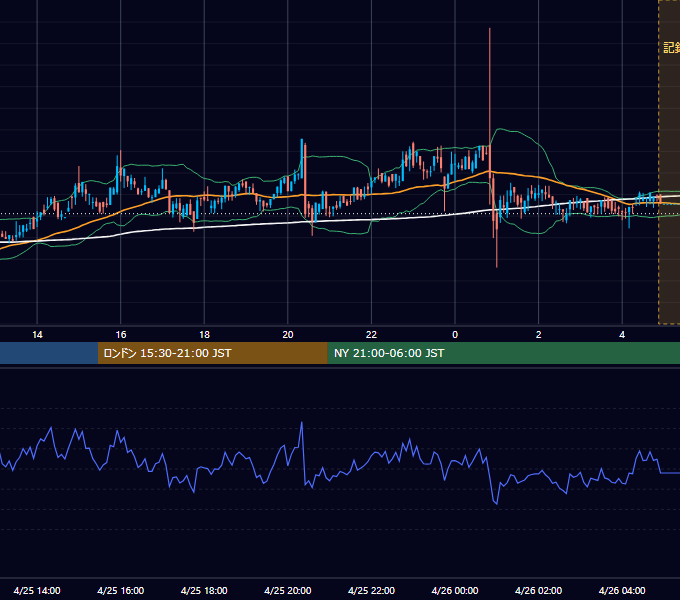Click the 22 hour axis label
The width and height of the screenshot is (680, 600).
pos(371,335)
